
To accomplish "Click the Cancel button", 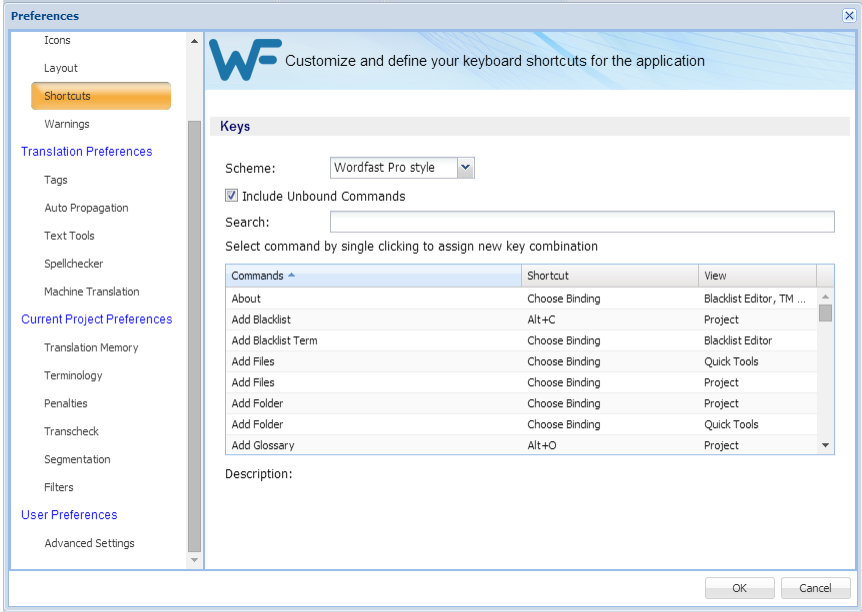I will (x=815, y=588).
